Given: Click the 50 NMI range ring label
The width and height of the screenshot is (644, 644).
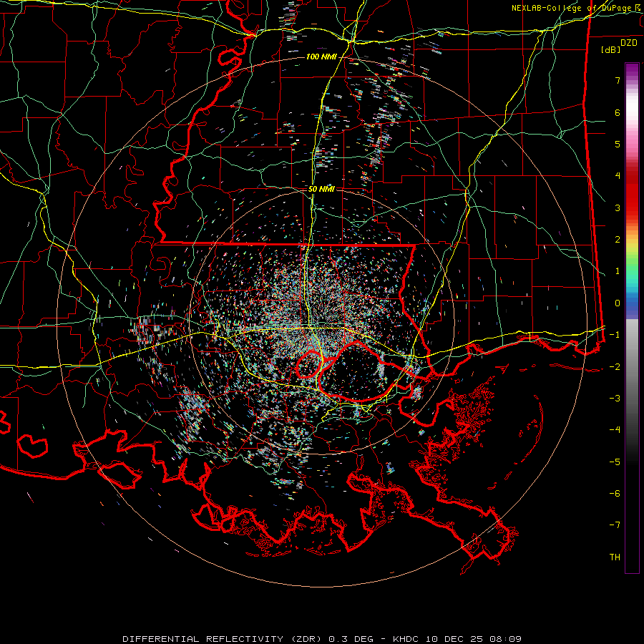Looking at the screenshot, I should point(321,189).
